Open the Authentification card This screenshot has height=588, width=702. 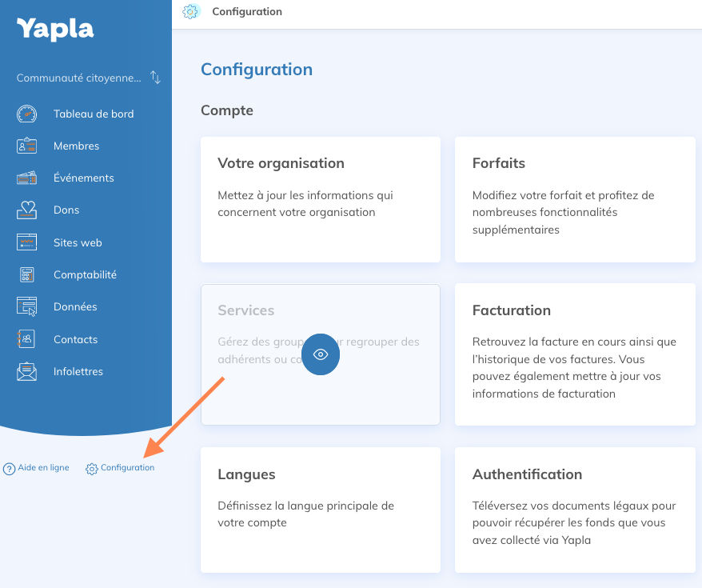point(575,510)
